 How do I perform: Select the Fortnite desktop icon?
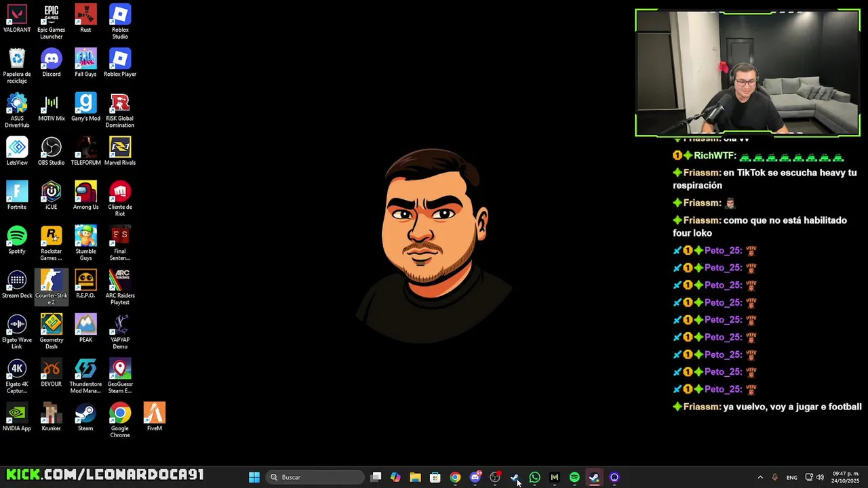[17, 196]
